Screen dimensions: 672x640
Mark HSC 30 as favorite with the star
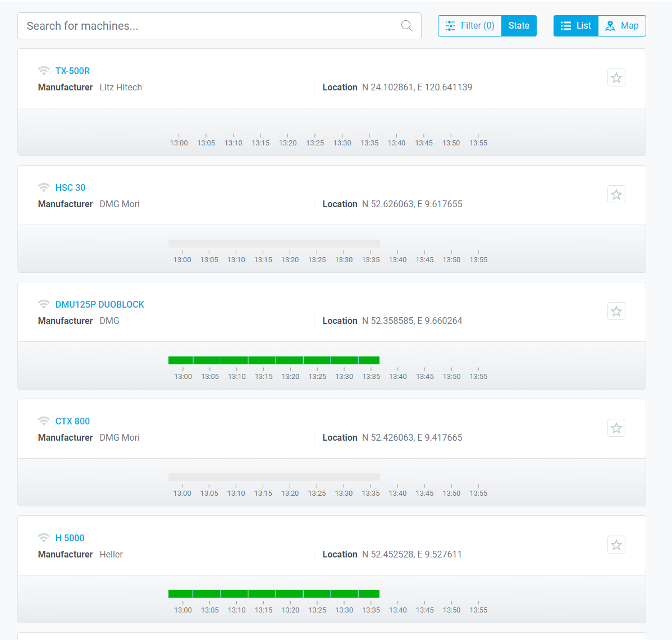tap(616, 194)
